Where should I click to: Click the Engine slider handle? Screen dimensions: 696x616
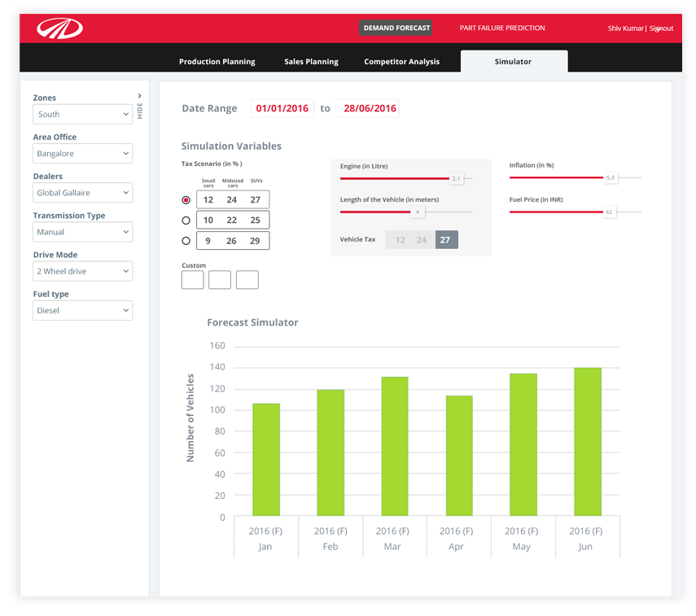tap(456, 178)
